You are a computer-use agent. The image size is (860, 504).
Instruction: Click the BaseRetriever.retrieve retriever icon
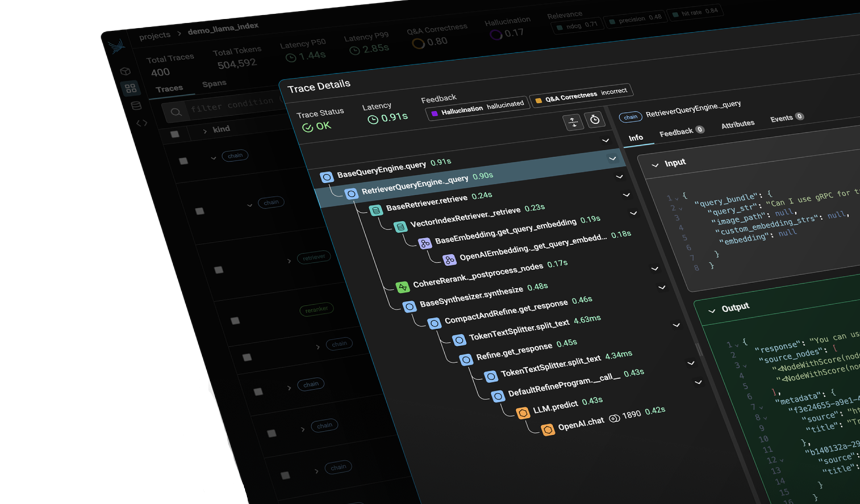point(376,211)
